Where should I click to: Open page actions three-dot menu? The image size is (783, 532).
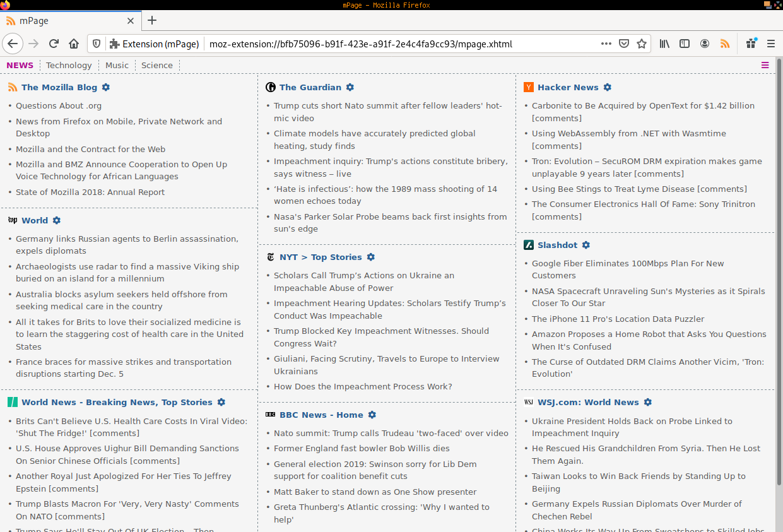pyautogui.click(x=606, y=44)
